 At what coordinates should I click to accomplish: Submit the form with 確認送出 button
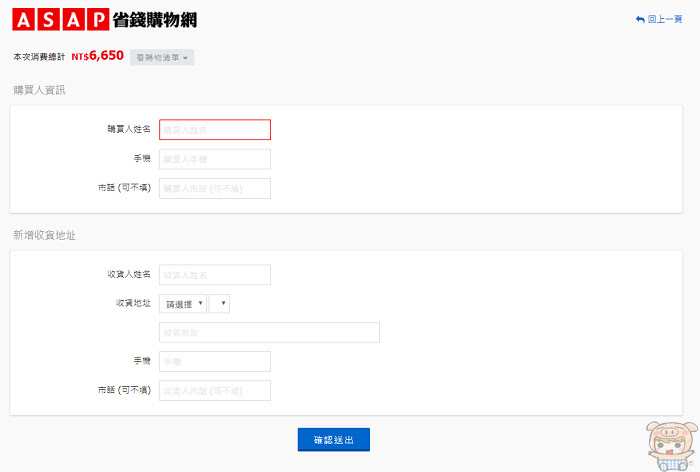click(333, 439)
